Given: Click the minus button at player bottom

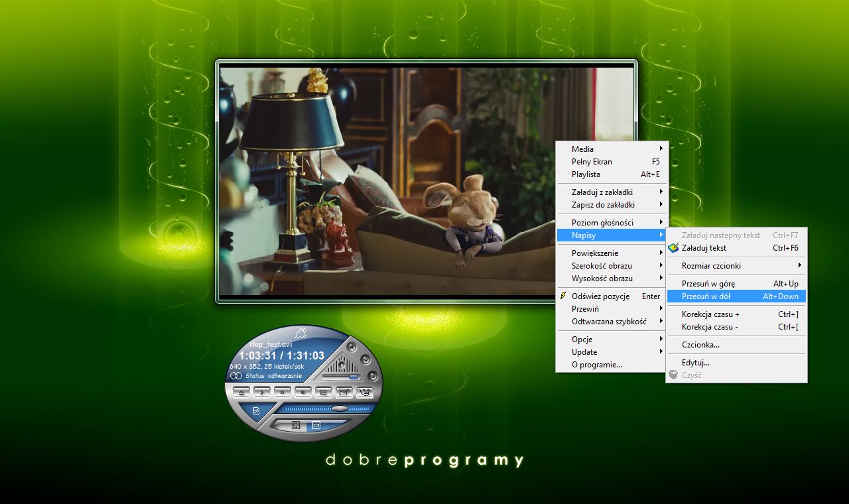Looking at the screenshot, I should click(x=316, y=425).
